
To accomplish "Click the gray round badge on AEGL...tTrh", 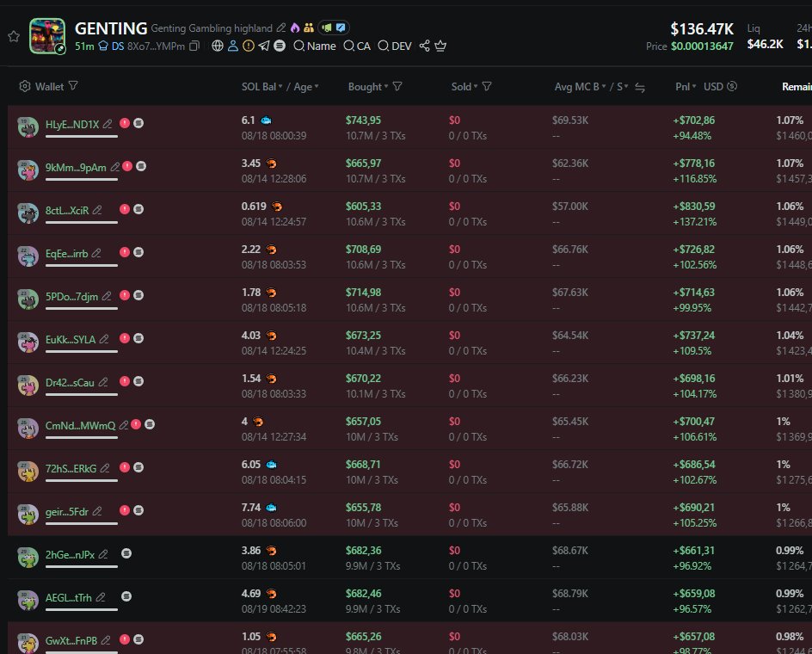I will [126, 596].
